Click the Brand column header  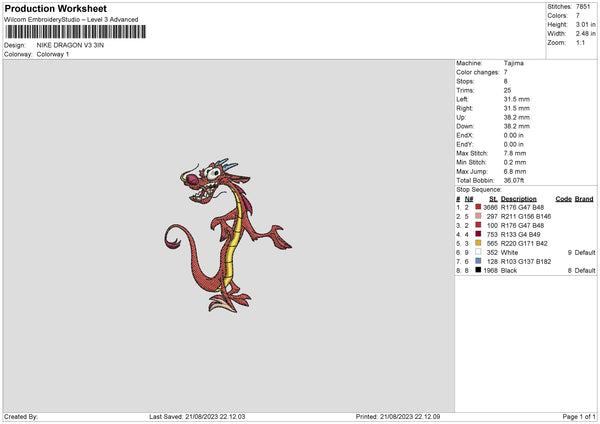point(584,198)
